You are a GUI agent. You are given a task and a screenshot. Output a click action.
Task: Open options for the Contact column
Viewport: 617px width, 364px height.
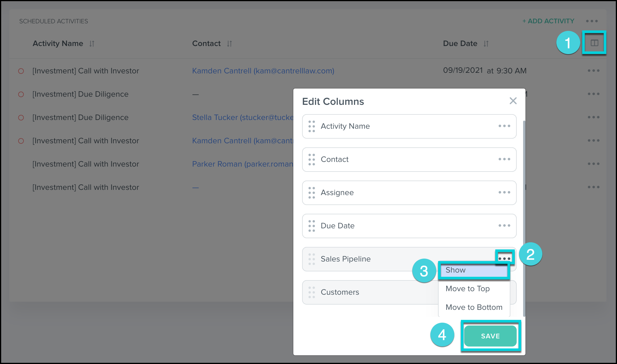[x=504, y=159]
